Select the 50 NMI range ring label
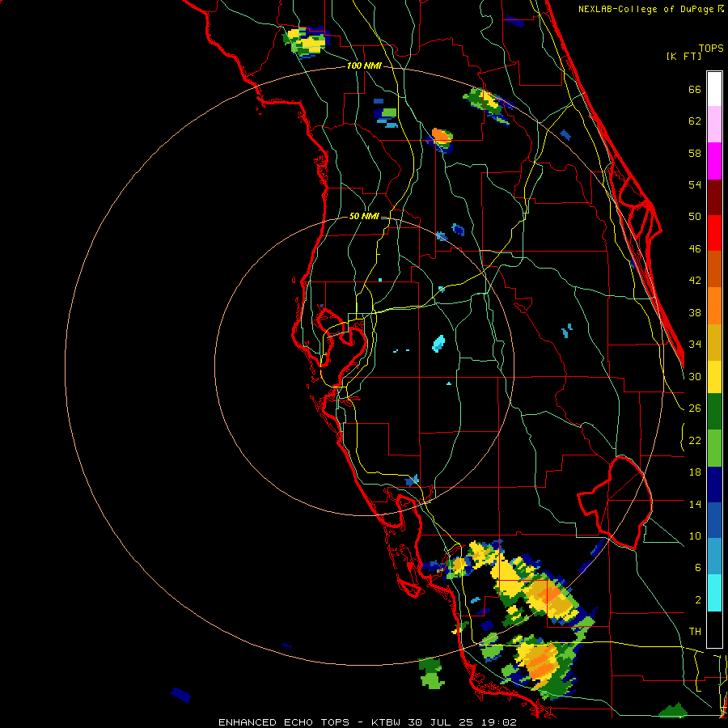 click(x=364, y=216)
